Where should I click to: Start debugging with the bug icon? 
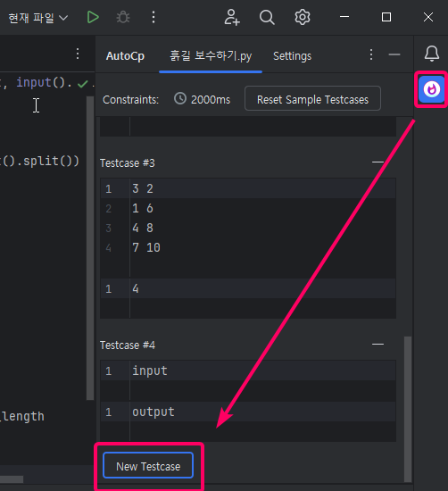point(123,17)
